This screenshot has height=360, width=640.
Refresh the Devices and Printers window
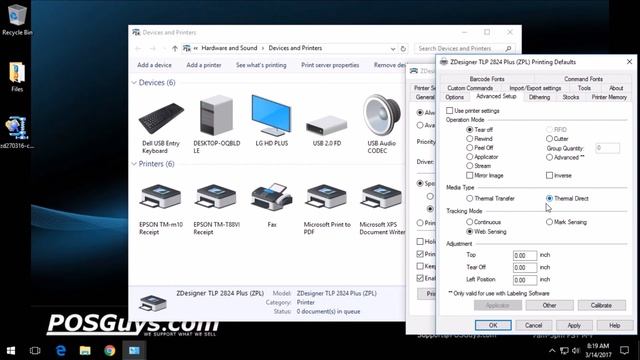tap(403, 49)
